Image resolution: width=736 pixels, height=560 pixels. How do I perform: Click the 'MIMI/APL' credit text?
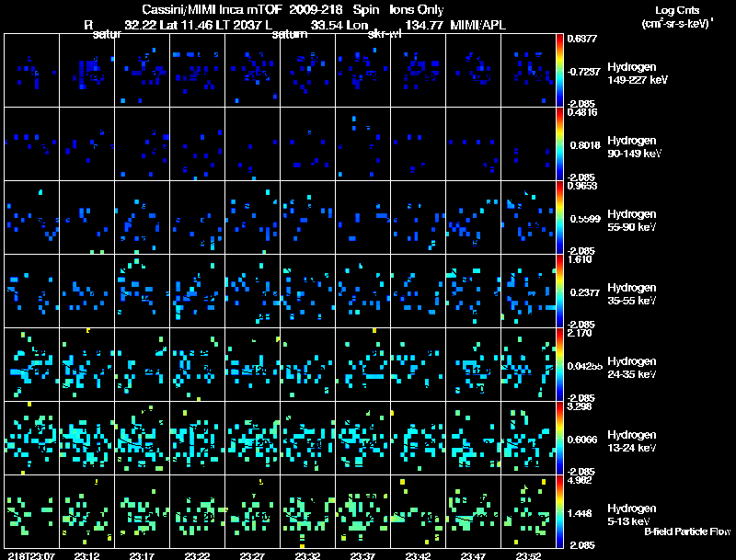click(x=477, y=26)
